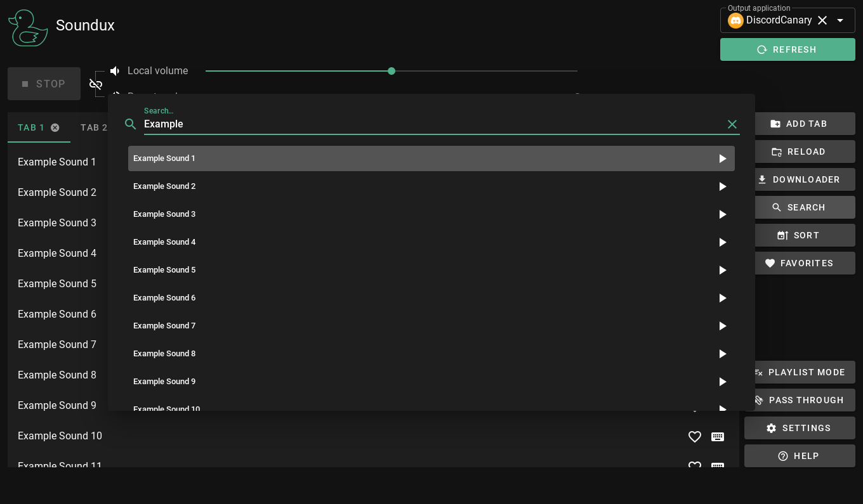Open the Add Tab button
Viewport: 863px width, 504px height.
pos(805,124)
